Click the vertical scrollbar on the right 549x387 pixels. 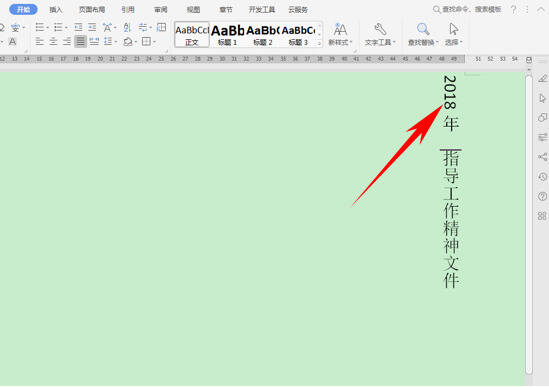click(529, 224)
